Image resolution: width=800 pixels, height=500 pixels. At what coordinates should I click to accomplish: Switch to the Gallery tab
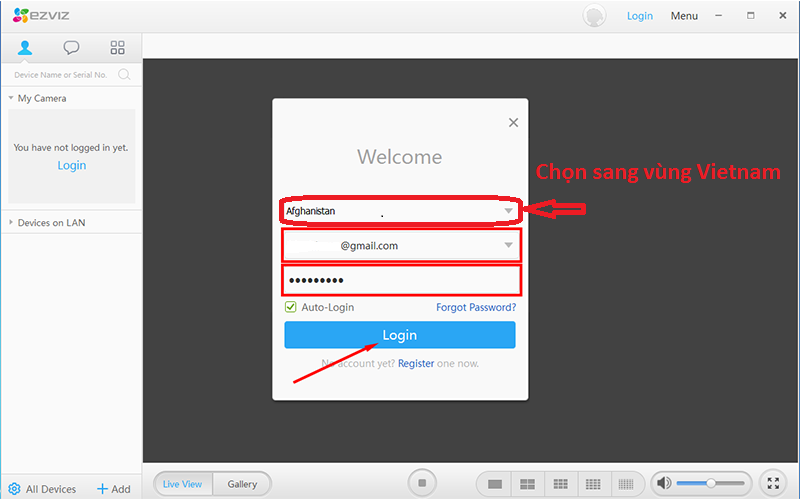pyautogui.click(x=242, y=484)
